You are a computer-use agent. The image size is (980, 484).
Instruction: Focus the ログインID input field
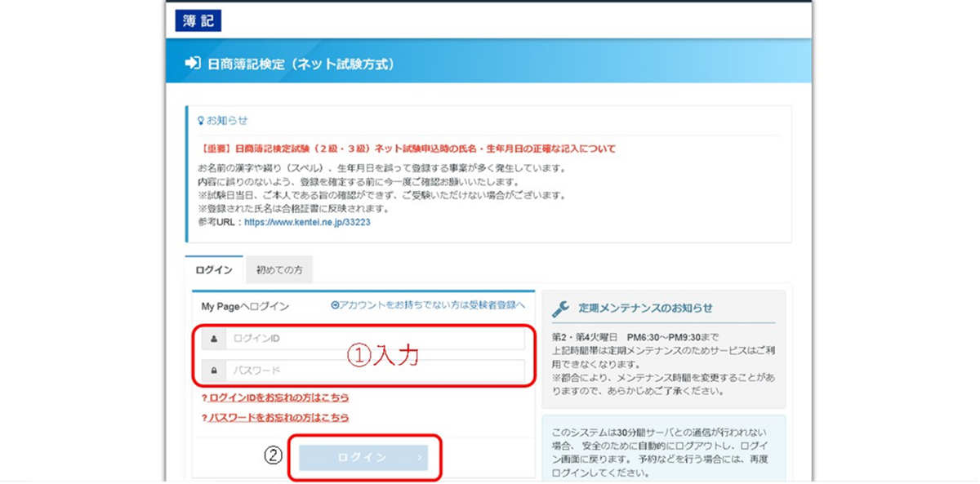(375, 338)
